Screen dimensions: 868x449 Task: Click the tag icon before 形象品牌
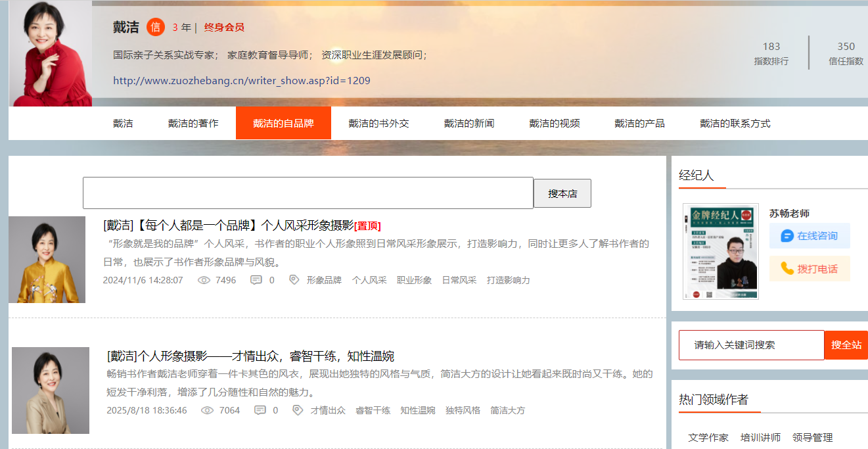[x=294, y=280]
